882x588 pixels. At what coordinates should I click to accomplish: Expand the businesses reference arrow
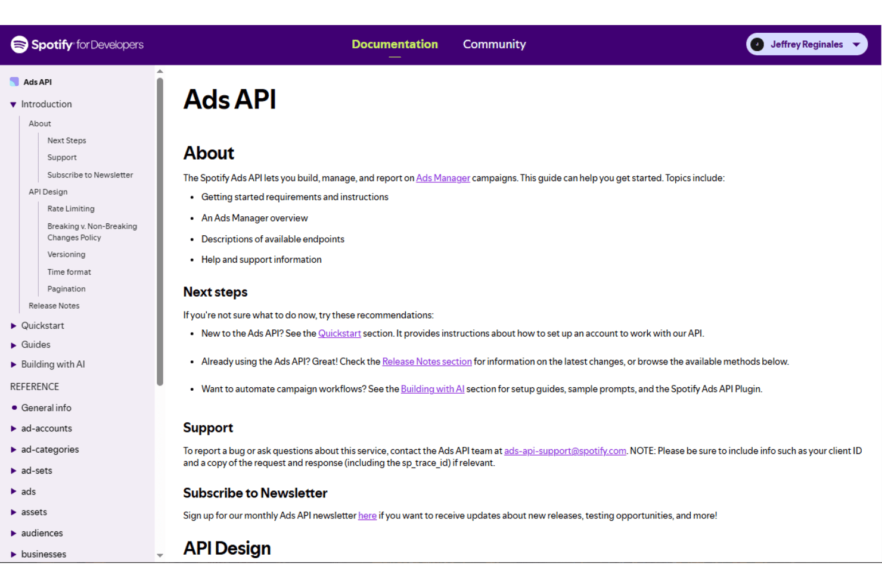pyautogui.click(x=13, y=554)
